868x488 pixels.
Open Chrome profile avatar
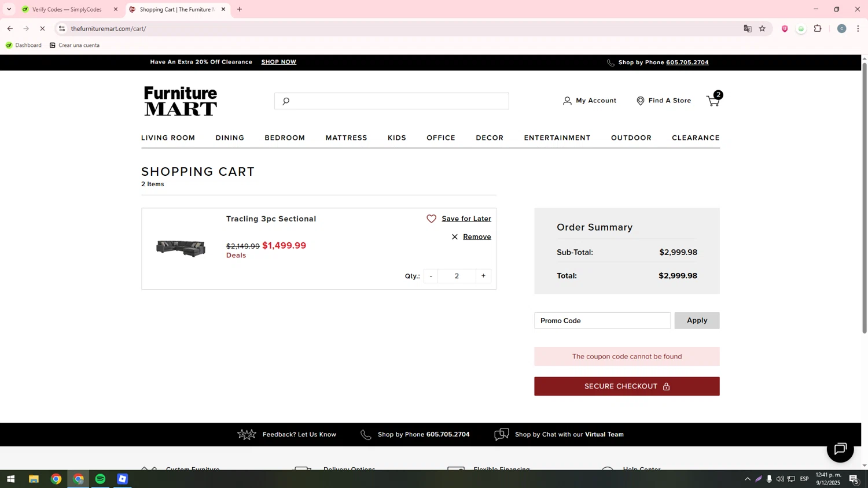[842, 28]
